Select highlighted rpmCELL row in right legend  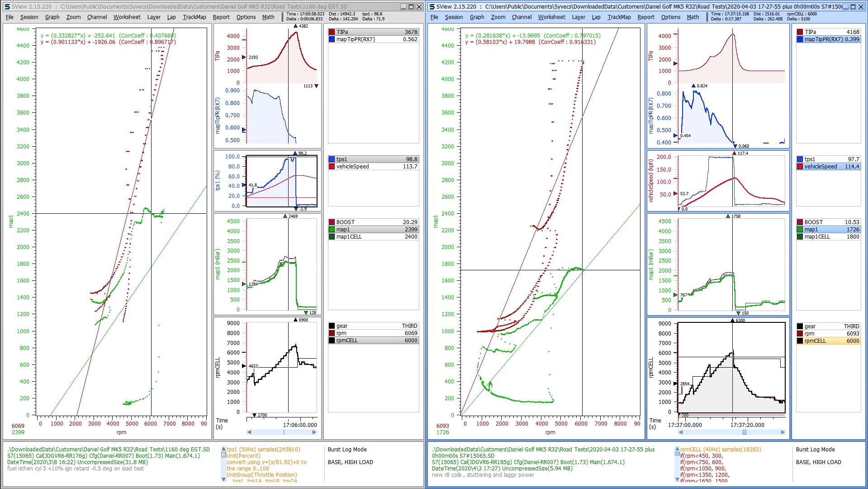pos(828,341)
